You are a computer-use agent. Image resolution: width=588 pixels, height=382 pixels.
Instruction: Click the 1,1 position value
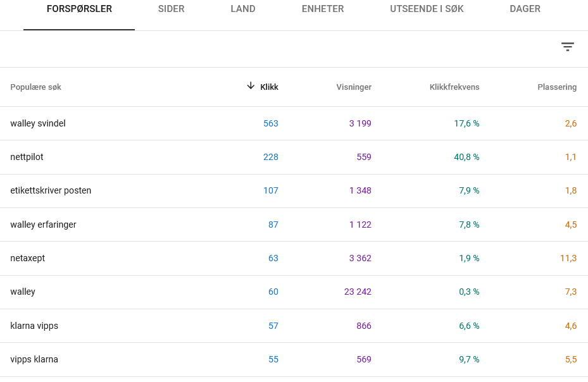coord(571,157)
